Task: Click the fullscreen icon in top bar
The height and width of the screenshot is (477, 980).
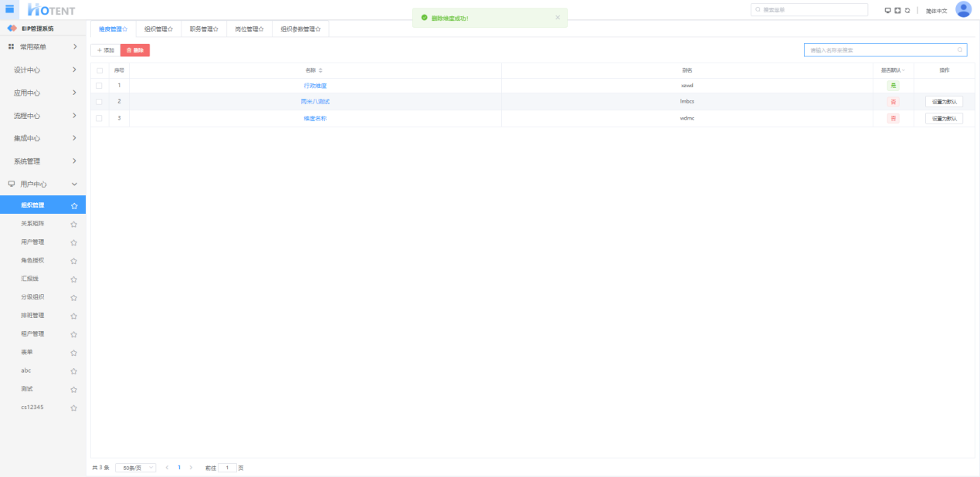Action: tap(897, 10)
